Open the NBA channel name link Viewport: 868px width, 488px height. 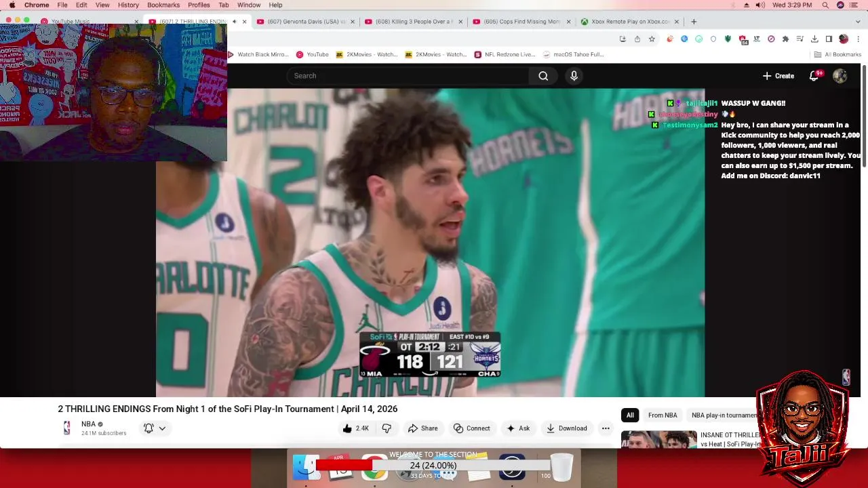[88, 424]
